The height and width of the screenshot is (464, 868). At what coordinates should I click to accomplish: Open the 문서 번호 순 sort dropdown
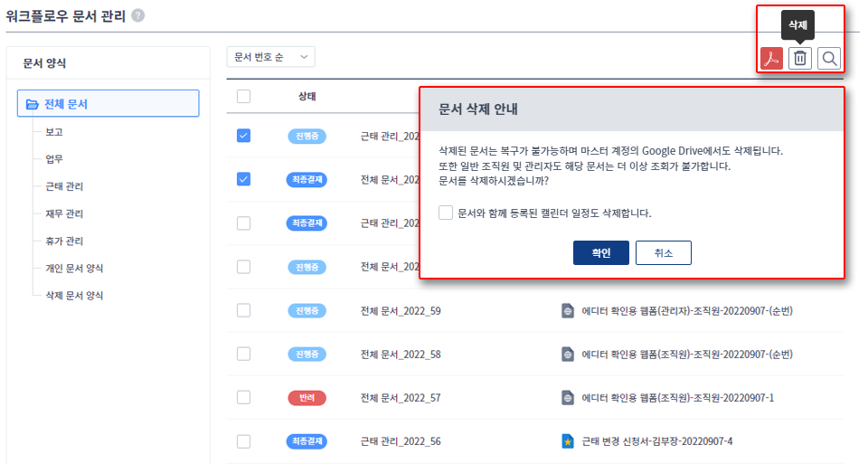coord(270,57)
